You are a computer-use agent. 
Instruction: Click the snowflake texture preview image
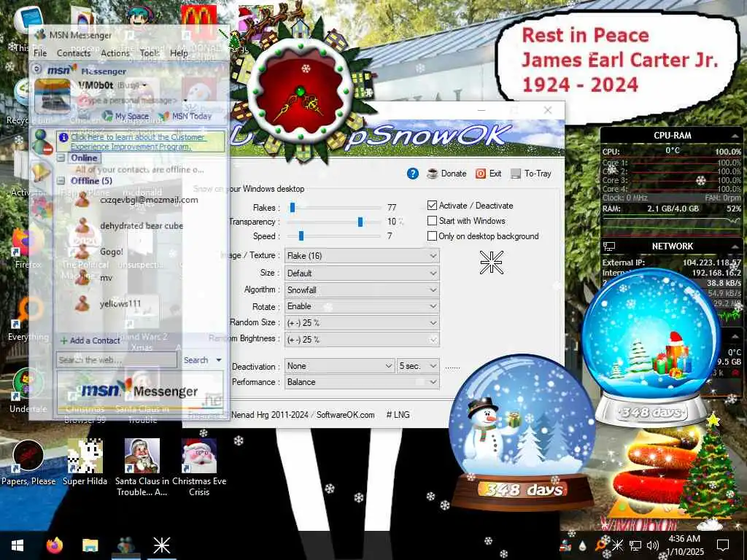pyautogui.click(x=491, y=262)
